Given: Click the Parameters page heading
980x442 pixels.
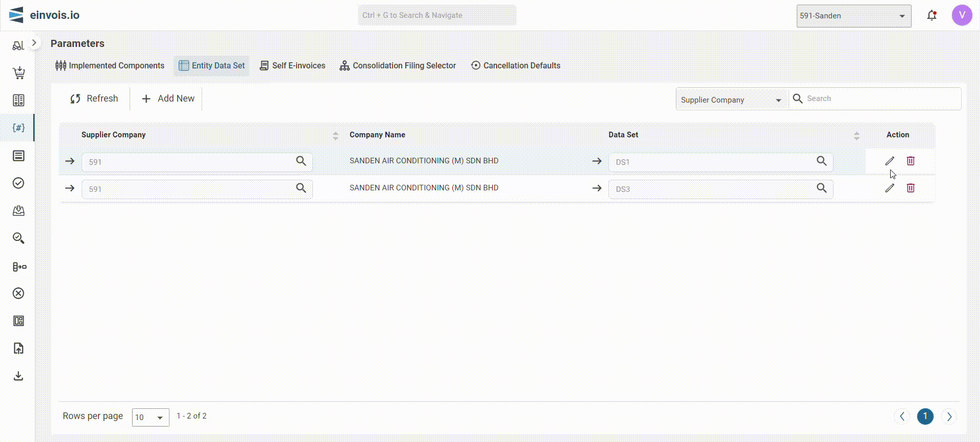Looking at the screenshot, I should click(x=78, y=43).
